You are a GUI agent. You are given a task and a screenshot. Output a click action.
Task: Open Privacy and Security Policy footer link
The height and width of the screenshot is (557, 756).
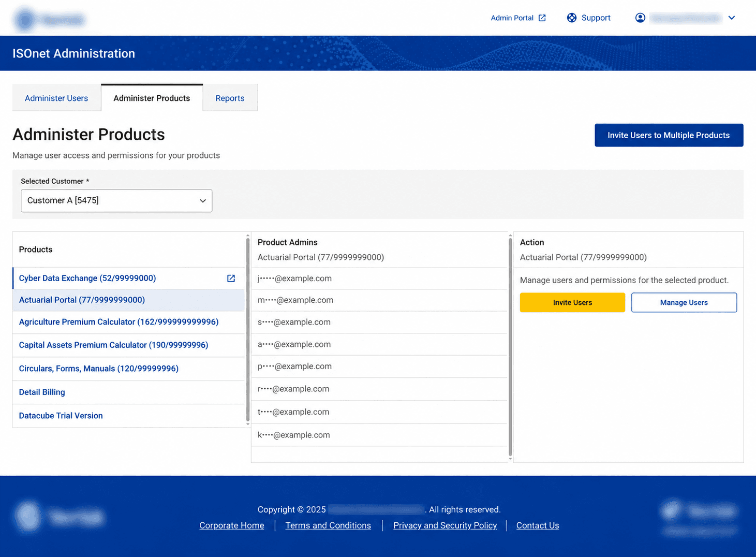[x=445, y=525]
